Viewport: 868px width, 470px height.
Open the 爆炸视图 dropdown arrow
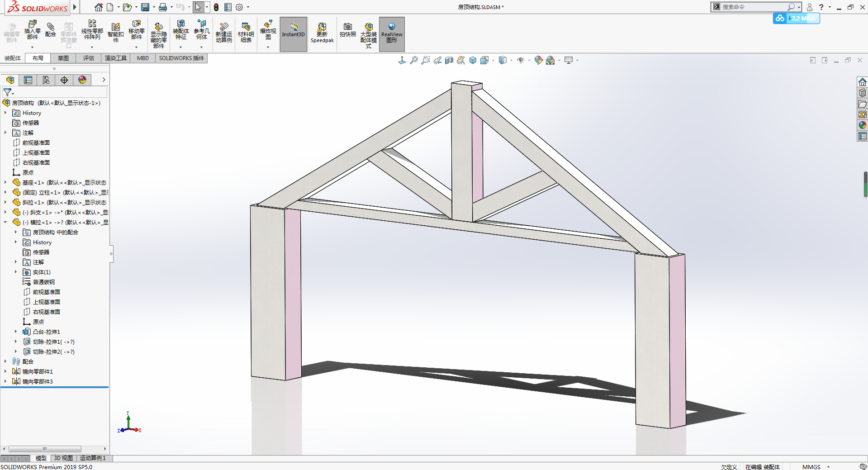(268, 47)
